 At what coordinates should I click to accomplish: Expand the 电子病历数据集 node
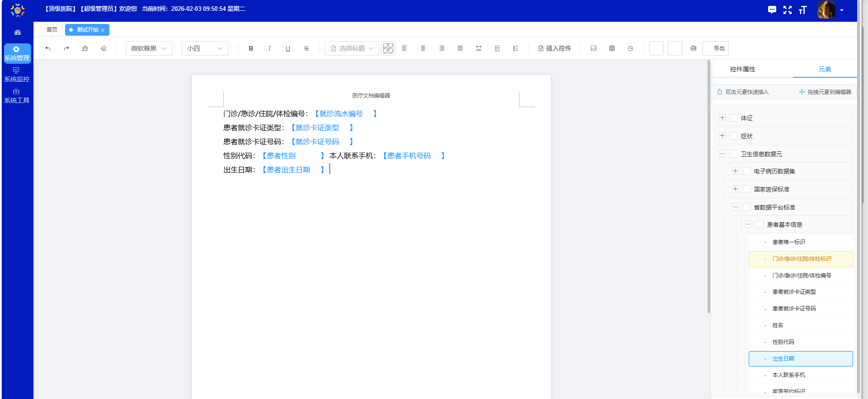tap(736, 171)
